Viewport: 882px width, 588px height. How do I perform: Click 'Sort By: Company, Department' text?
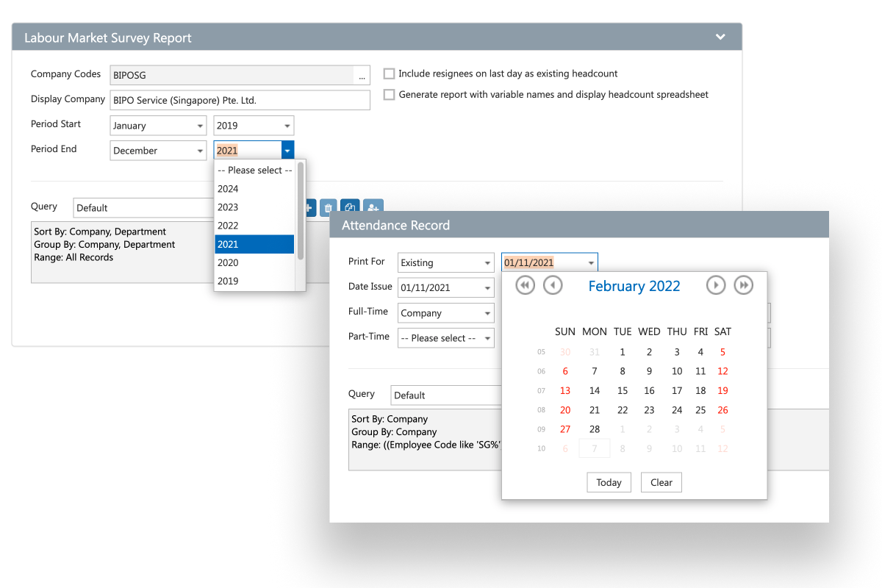100,232
